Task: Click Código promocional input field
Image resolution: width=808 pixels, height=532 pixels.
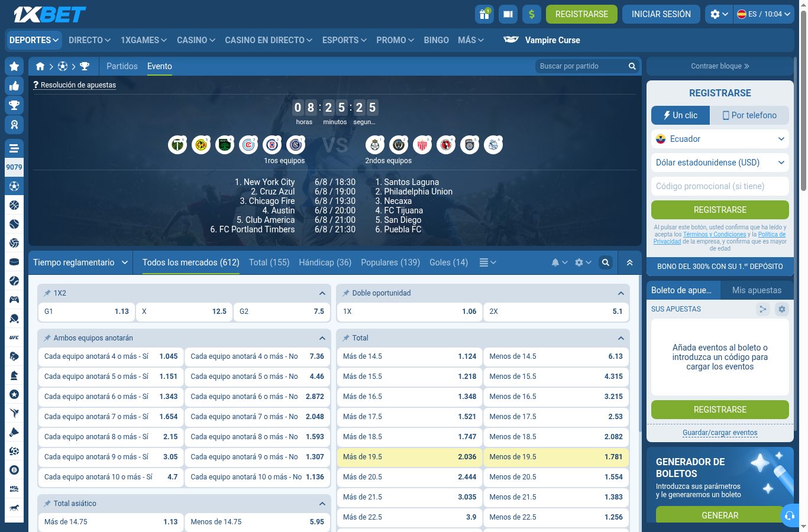Action: point(720,186)
